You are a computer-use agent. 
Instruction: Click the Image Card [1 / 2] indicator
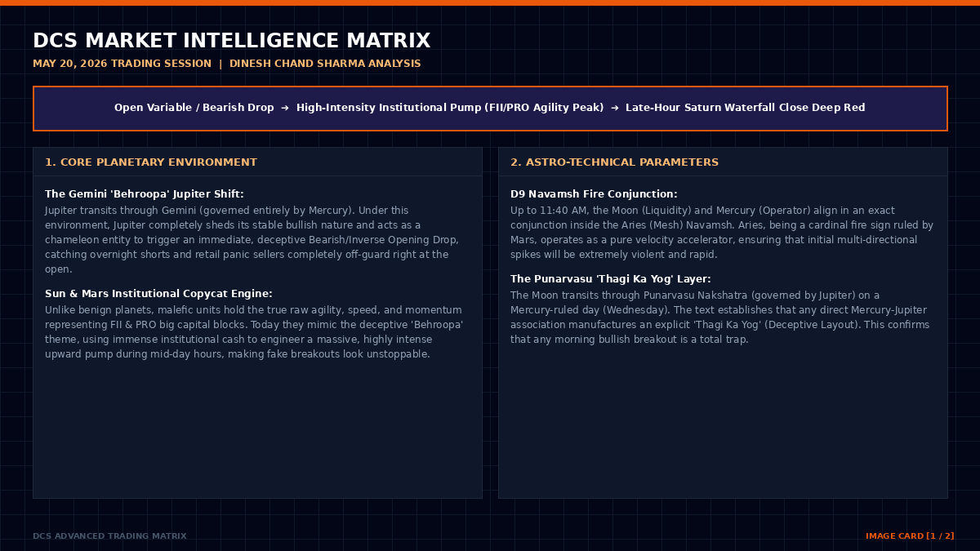pyautogui.click(x=910, y=536)
